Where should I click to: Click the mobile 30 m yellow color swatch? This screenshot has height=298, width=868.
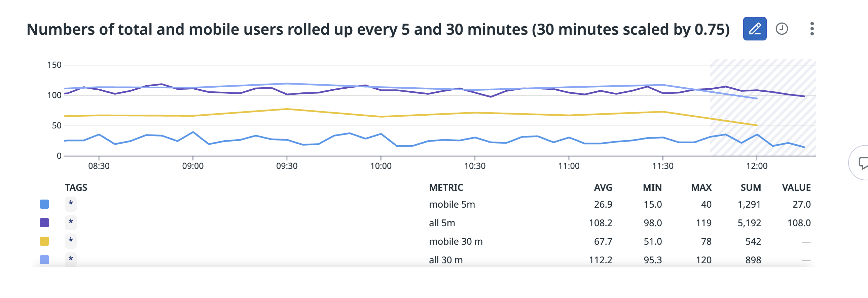(44, 241)
